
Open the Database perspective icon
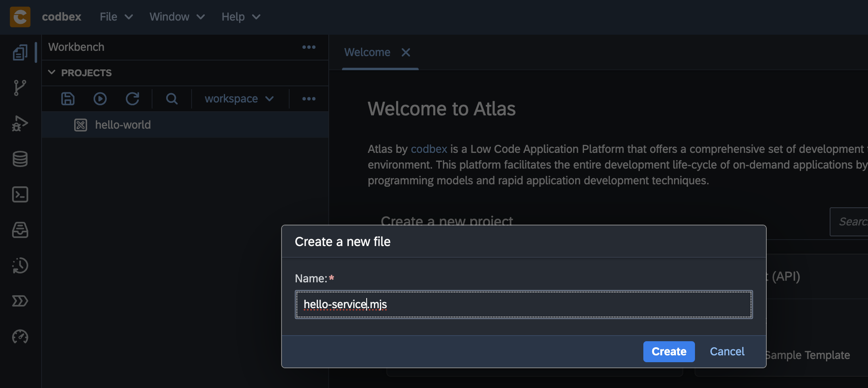tap(20, 159)
